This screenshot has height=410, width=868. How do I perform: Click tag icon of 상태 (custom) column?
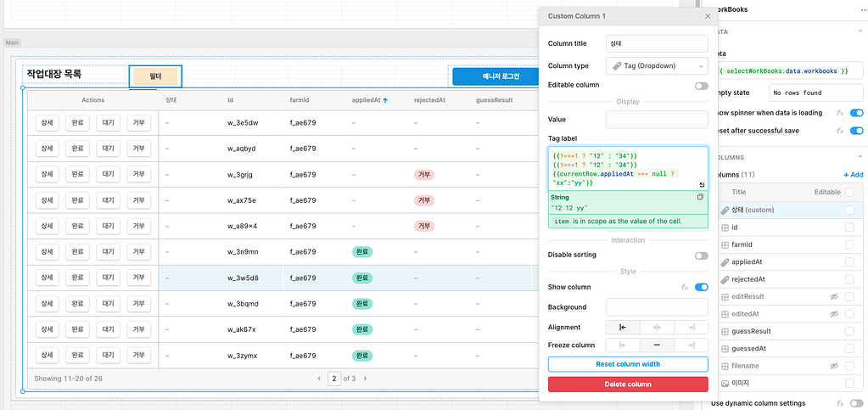point(725,210)
